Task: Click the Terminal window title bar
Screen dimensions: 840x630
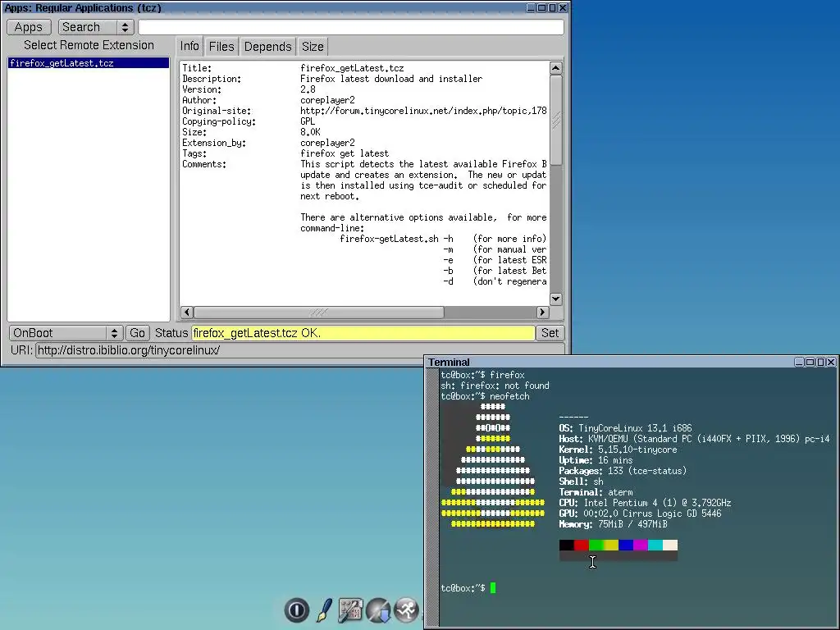Action: (x=610, y=362)
